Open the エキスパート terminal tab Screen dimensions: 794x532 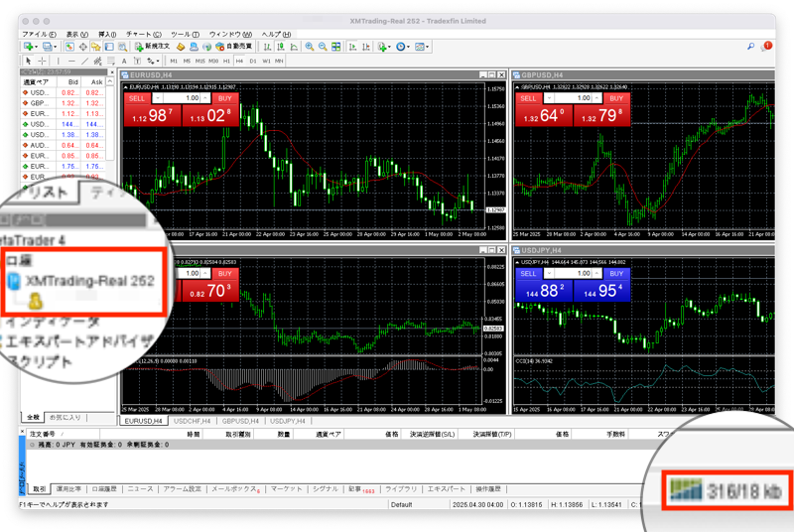[x=446, y=489]
